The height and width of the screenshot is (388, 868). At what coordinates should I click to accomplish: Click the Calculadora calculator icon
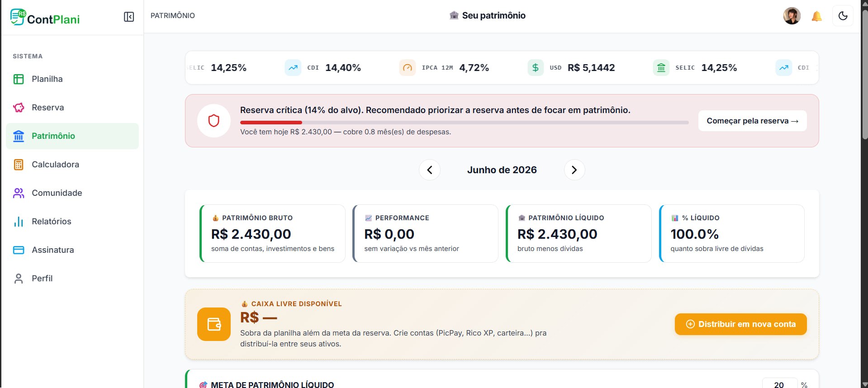[19, 165]
